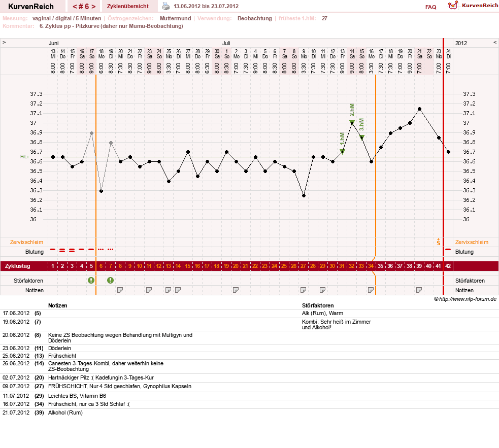This screenshot has height=448, width=499.
Task: Open the note icon on cycle day 11
Action: click(149, 290)
